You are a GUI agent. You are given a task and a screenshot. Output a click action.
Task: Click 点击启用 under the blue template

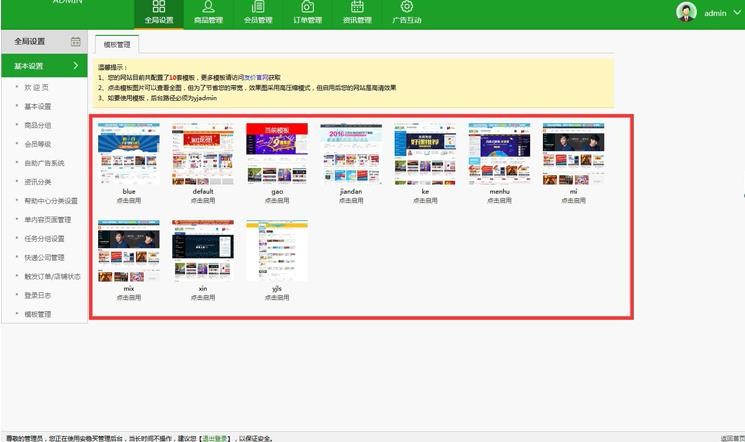(129, 201)
